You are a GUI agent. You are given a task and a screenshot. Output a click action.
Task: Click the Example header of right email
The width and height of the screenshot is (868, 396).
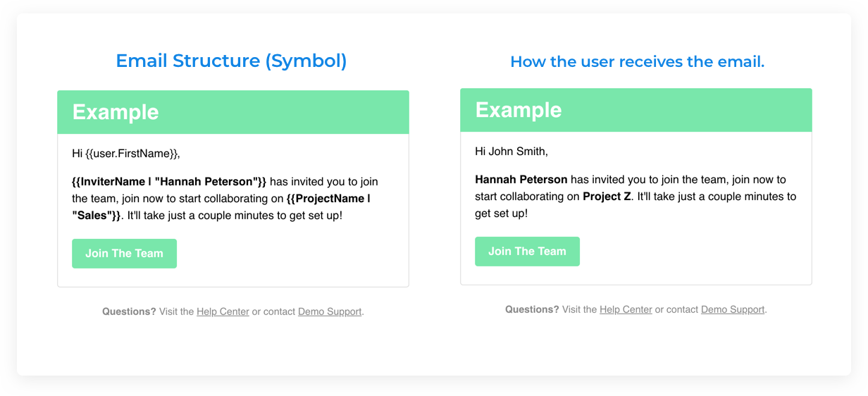(x=636, y=110)
